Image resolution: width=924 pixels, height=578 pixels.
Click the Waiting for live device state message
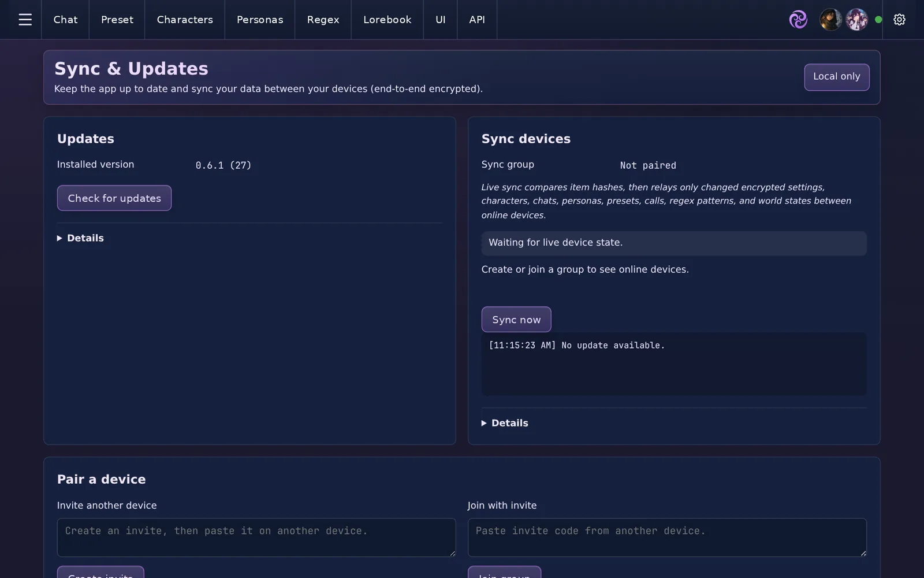674,243
